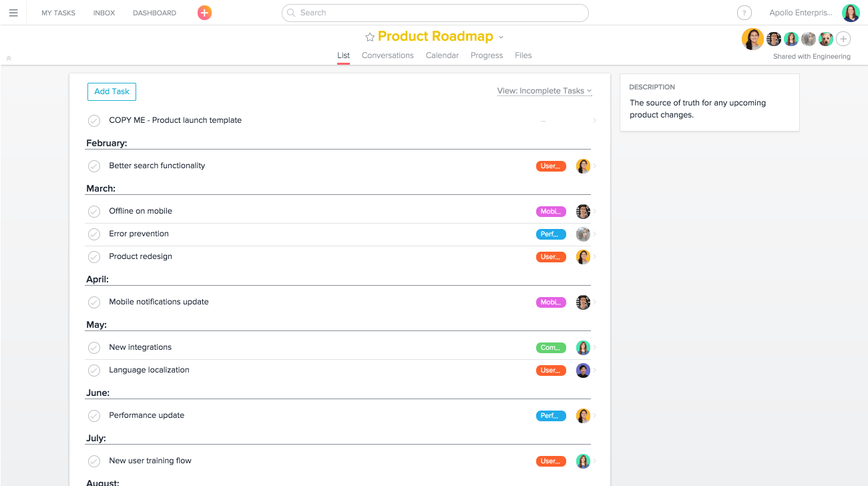Collapse the header using the top-left arrow icon
868x486 pixels.
tap(8, 58)
